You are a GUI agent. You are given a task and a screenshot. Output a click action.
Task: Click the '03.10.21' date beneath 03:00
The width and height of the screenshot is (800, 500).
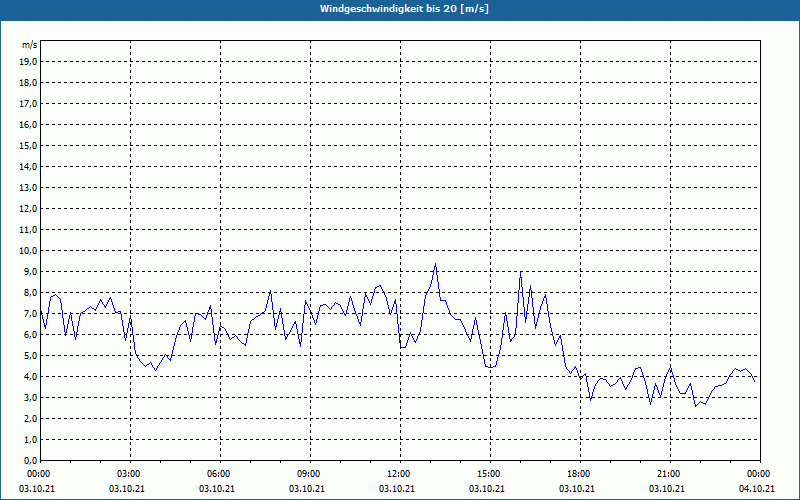pos(127,488)
